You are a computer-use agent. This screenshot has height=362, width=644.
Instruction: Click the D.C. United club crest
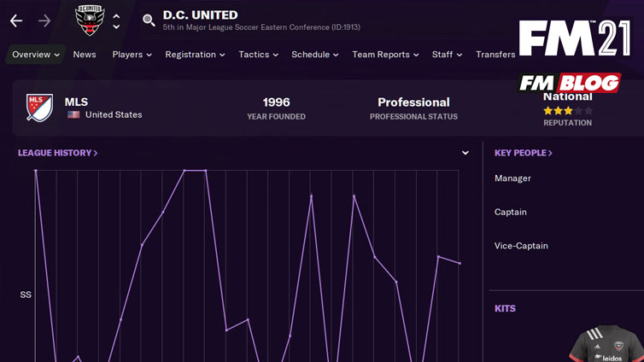pyautogui.click(x=90, y=20)
